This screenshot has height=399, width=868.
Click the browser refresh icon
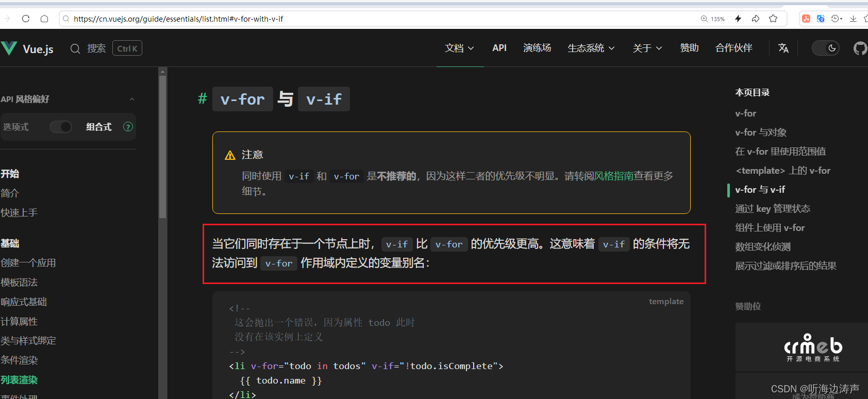coord(26,19)
